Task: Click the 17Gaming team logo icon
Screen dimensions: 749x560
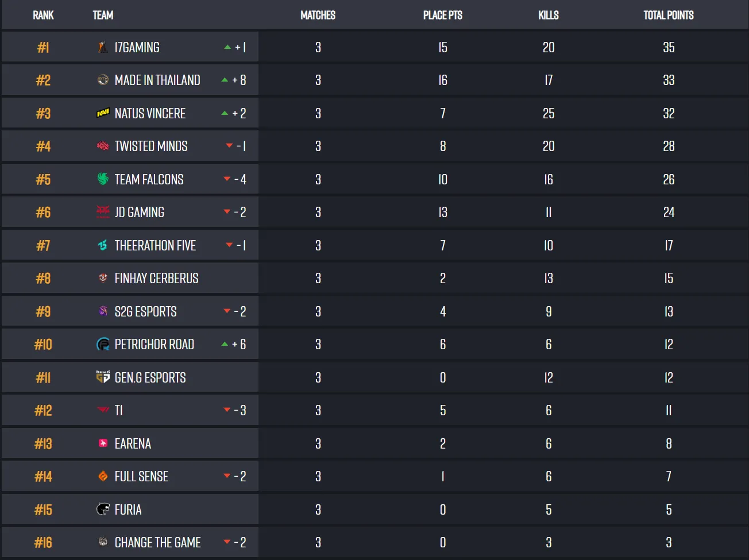Action: point(103,48)
